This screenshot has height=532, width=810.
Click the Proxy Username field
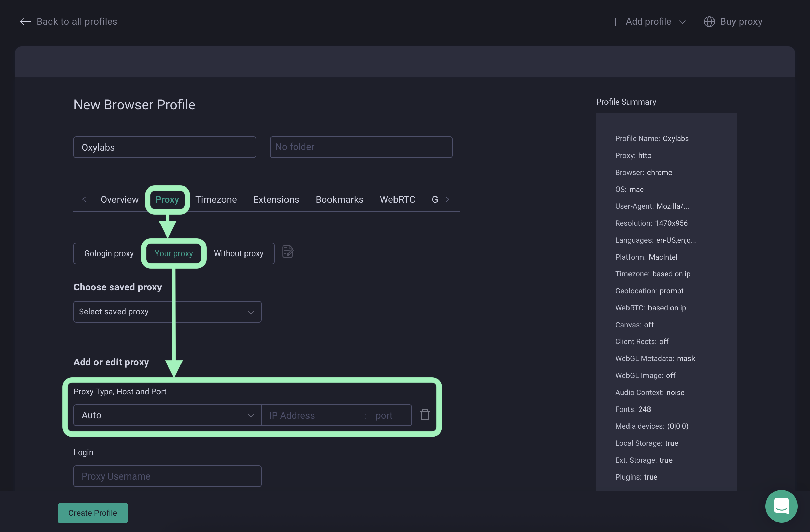click(x=167, y=476)
